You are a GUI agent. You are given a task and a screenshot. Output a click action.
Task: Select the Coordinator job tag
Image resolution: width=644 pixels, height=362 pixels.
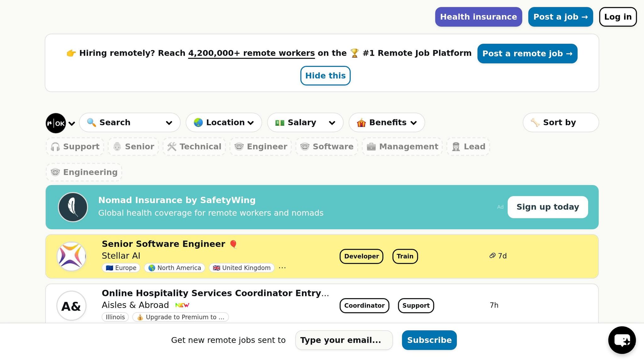point(364,306)
